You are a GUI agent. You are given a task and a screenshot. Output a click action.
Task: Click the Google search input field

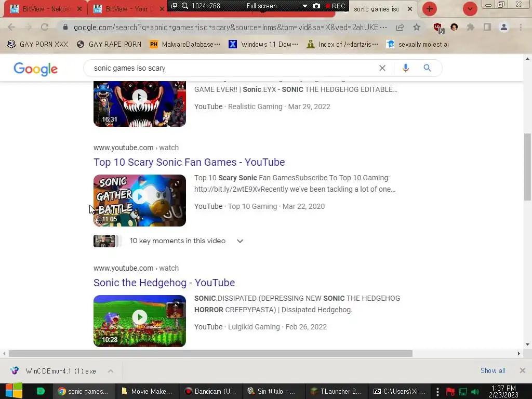234,68
